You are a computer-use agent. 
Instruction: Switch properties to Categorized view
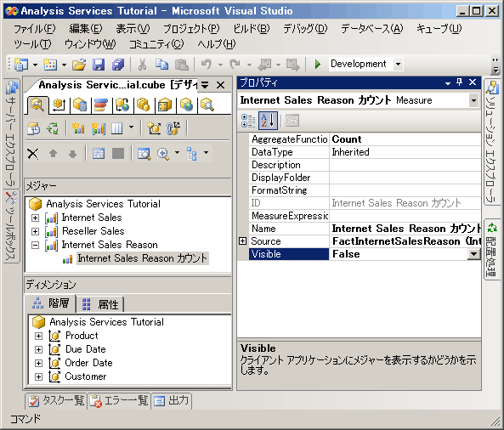point(248,121)
